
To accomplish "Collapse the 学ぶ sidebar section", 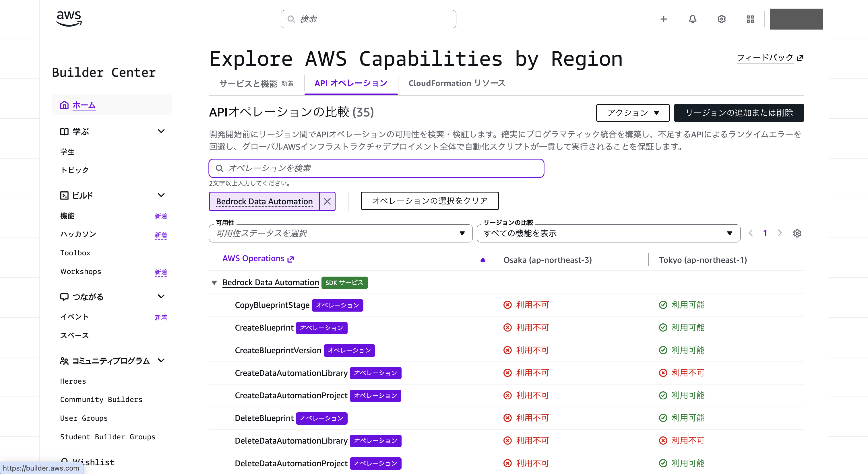I will [161, 131].
